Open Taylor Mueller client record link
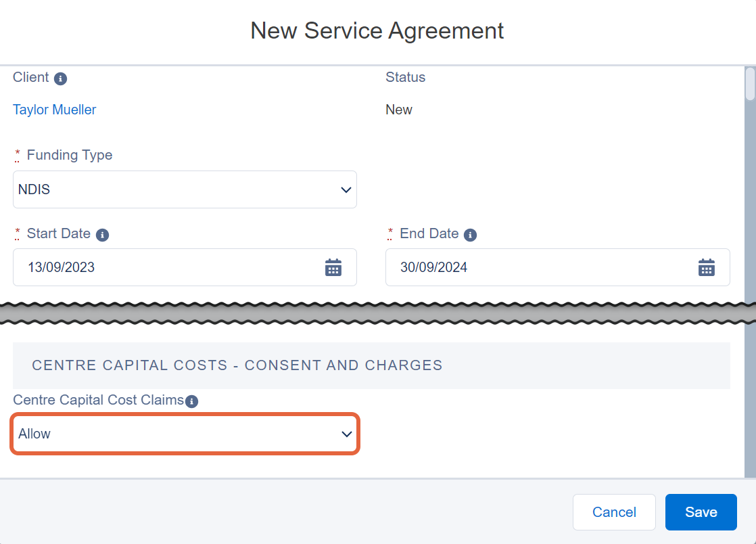Screen dimensions: 756x544 coord(55,110)
